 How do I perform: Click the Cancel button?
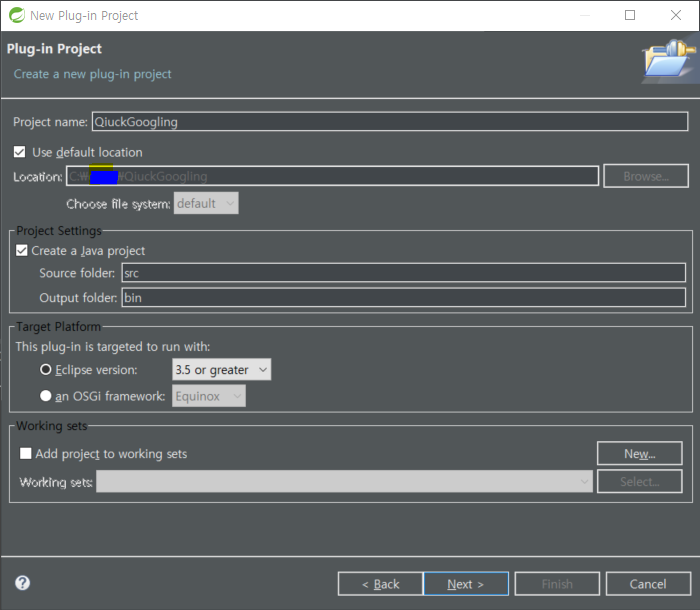click(648, 584)
